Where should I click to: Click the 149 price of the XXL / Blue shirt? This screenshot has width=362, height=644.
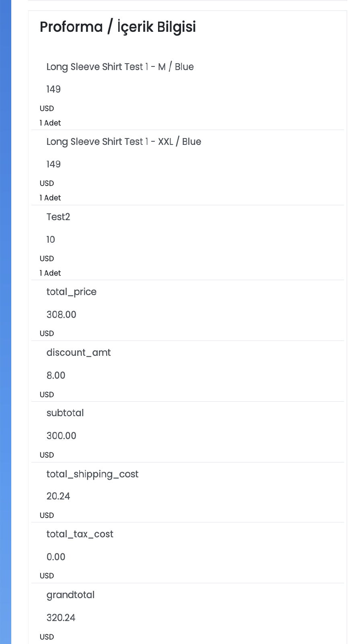tap(53, 164)
